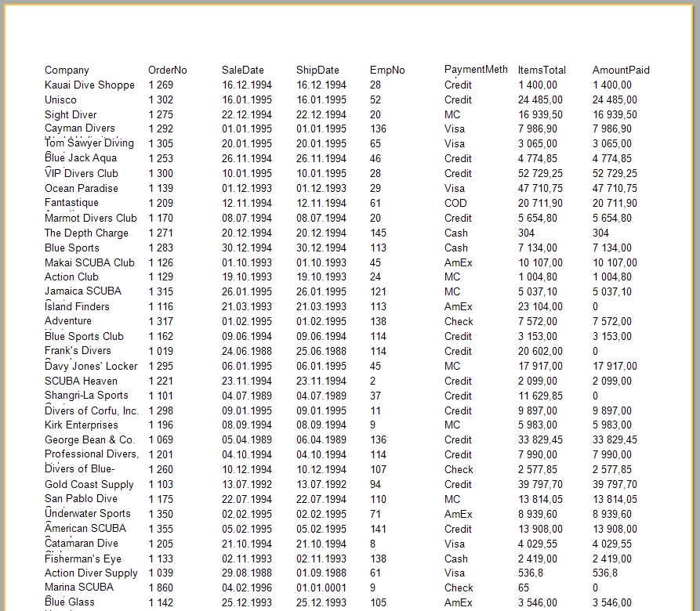
Task: Select the Kauai Dive Shoppe company cell
Action: click(x=89, y=85)
